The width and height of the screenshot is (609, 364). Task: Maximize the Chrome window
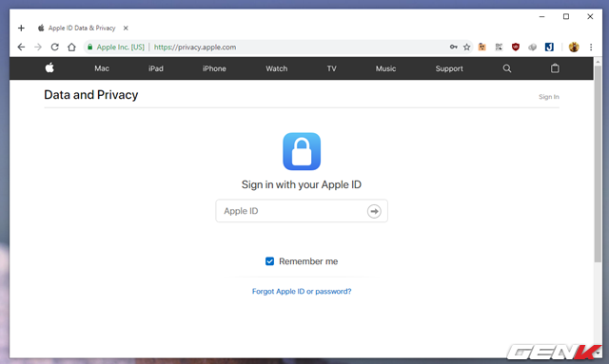click(566, 17)
